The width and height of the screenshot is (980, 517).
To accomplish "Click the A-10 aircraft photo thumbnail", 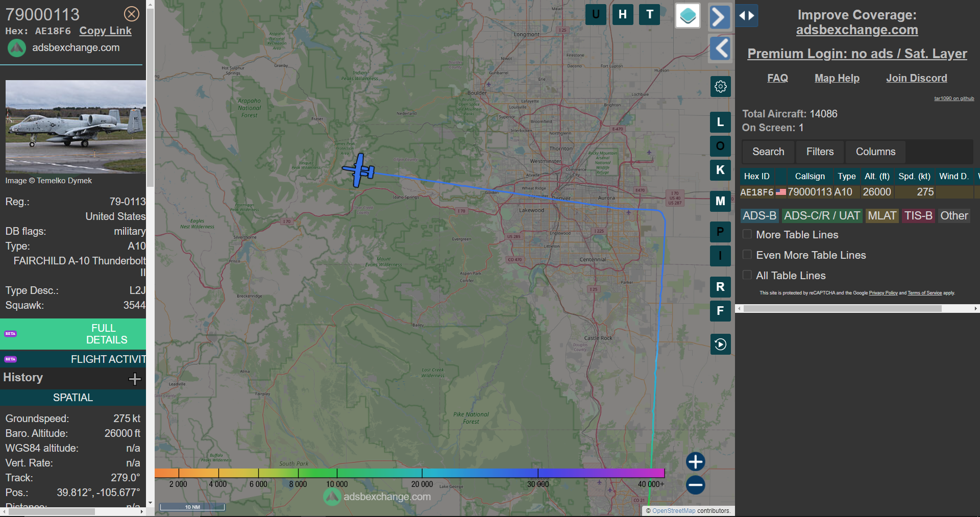I will (76, 127).
